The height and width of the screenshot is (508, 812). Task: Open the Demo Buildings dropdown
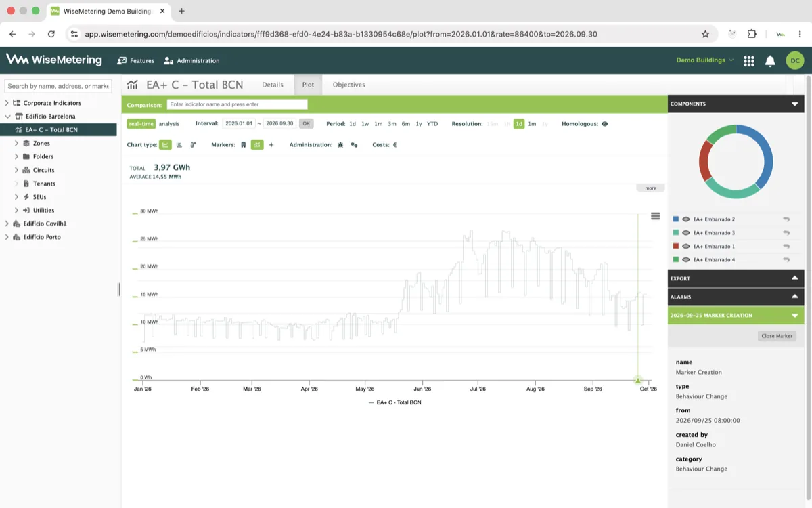pyautogui.click(x=705, y=60)
